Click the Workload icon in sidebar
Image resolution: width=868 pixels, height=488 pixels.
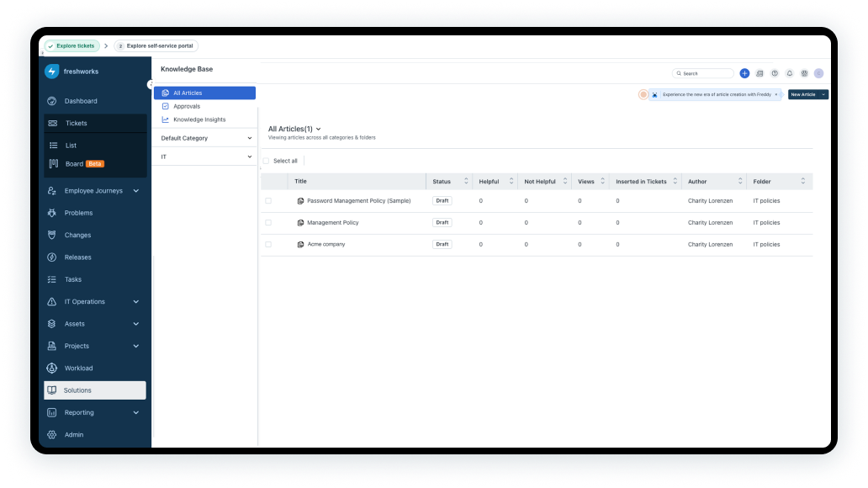coord(52,368)
